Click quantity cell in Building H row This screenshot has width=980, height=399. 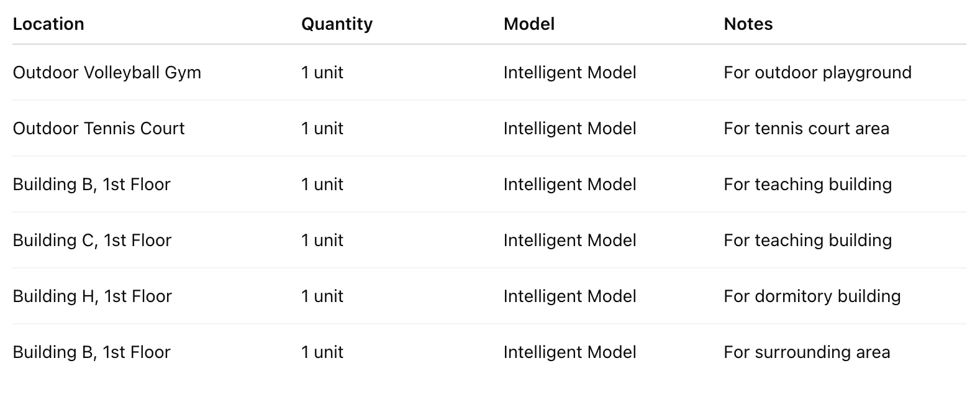[322, 296]
